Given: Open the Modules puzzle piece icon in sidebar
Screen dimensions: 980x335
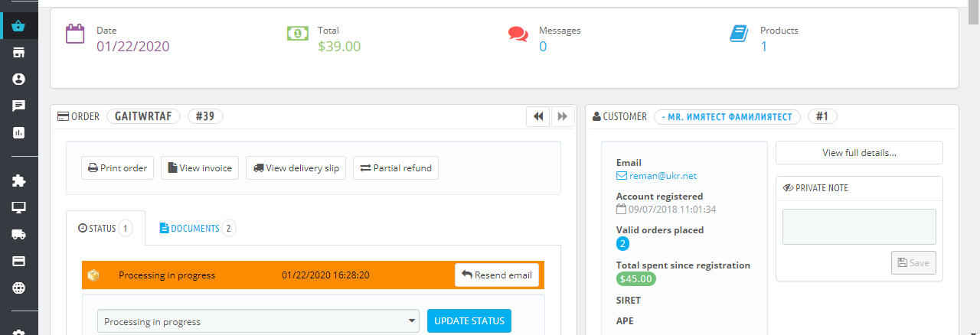Looking at the screenshot, I should (x=19, y=181).
